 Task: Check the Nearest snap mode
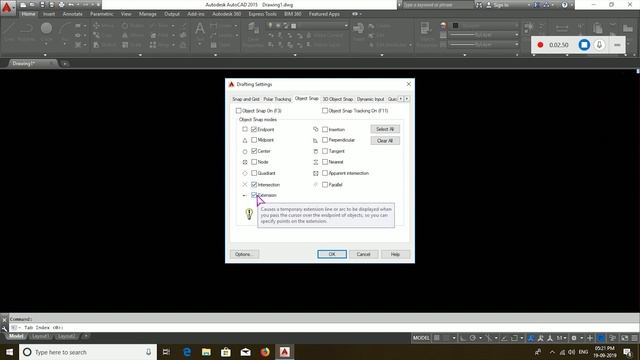pos(325,162)
